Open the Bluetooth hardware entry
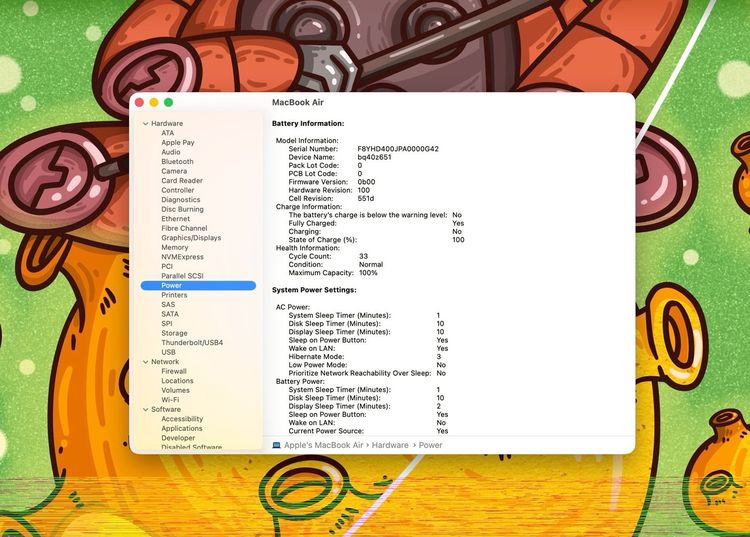Screen dimensions: 750x537 (177, 162)
